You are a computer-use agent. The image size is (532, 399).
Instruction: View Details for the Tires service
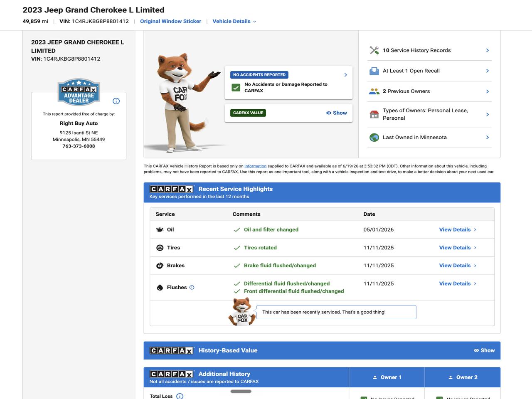click(x=458, y=248)
